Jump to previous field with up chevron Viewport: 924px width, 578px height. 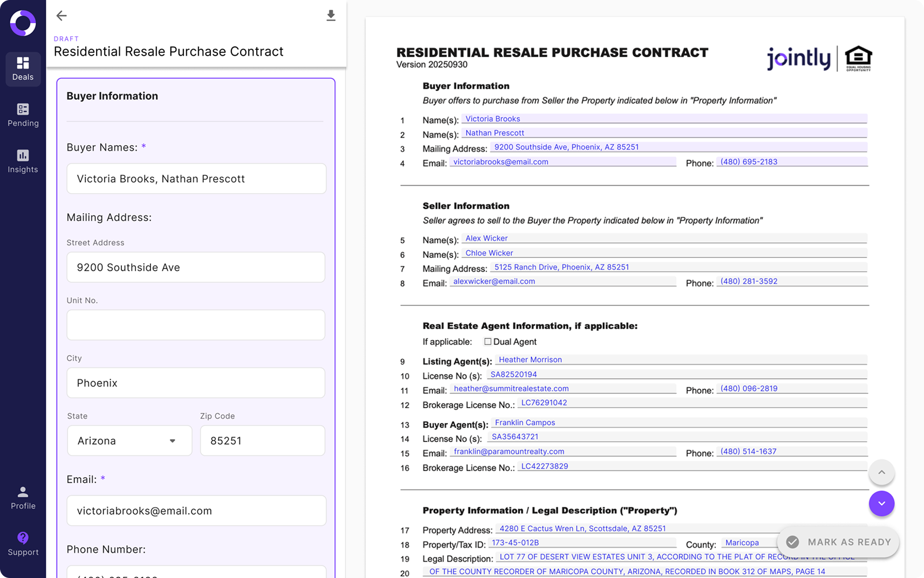[881, 472]
